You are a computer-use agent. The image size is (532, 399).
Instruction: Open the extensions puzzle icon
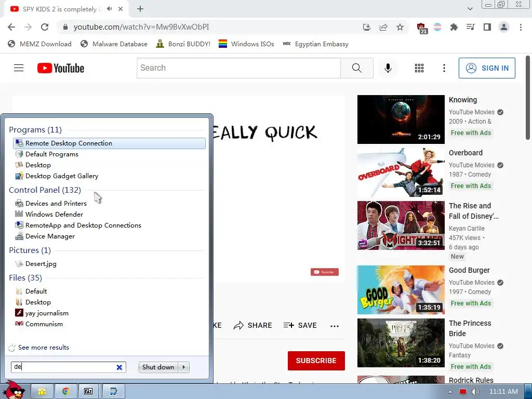point(454,27)
